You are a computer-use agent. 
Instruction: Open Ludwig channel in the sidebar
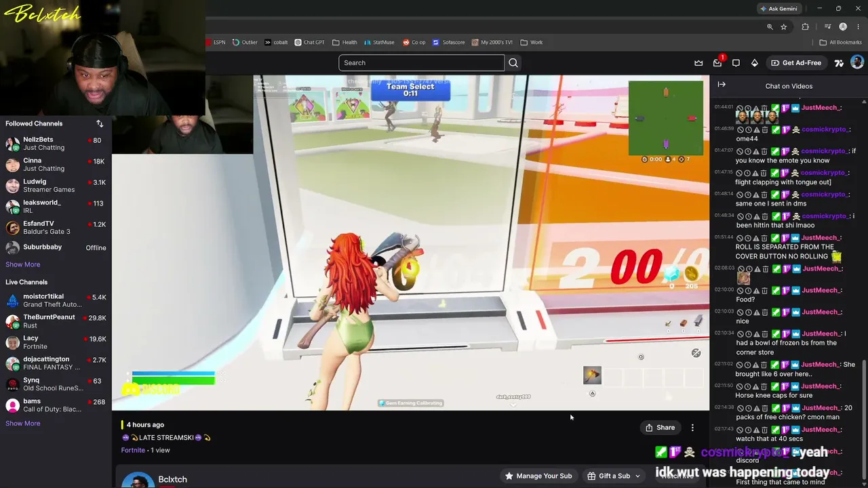(56, 186)
